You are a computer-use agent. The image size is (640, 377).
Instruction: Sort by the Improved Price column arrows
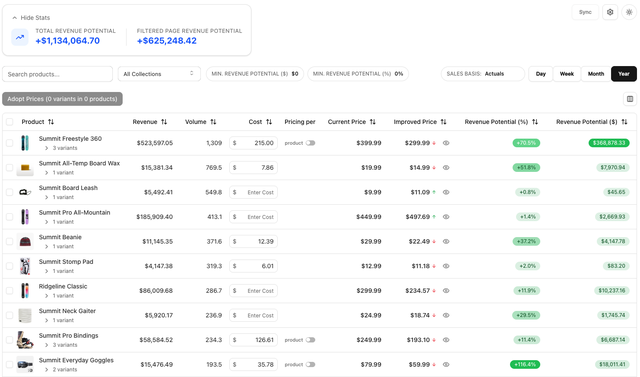click(x=444, y=122)
